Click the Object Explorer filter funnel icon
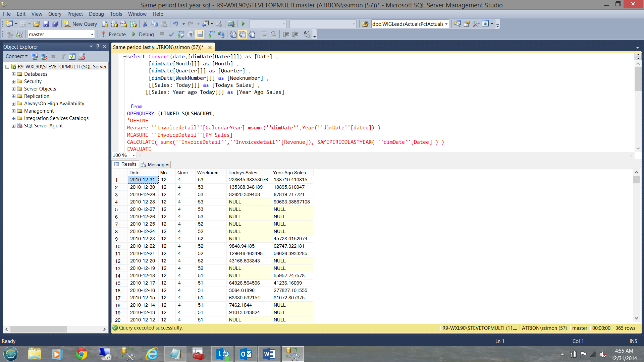Viewport: 644px width, 362px height. pos(62,56)
